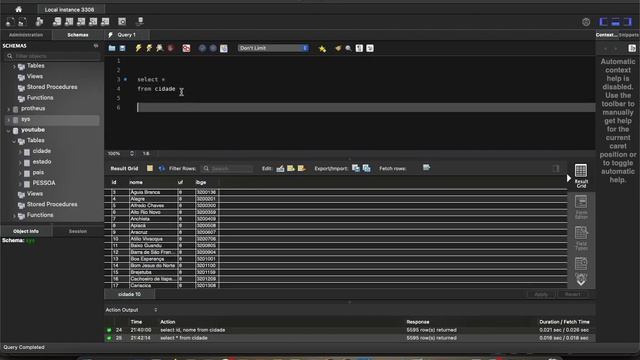Import records from external file
This screenshot has width=640, height=360.
tap(367, 168)
